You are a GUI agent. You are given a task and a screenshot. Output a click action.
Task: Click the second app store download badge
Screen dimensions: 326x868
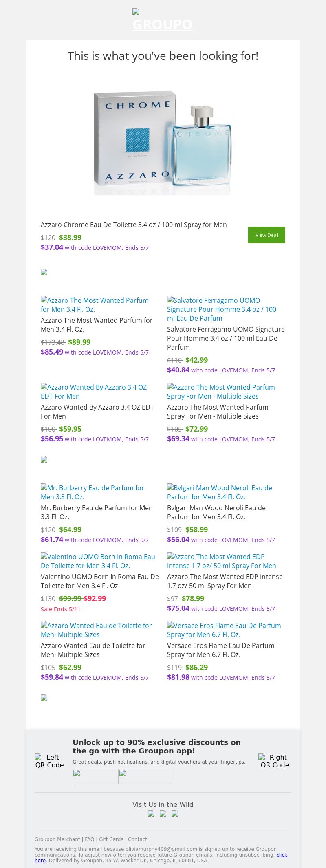click(145, 777)
